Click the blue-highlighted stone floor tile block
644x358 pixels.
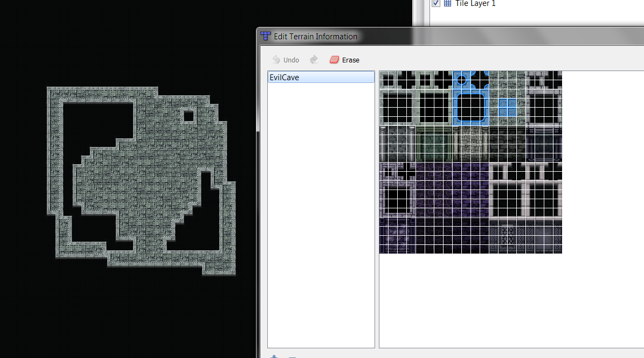coord(507,108)
